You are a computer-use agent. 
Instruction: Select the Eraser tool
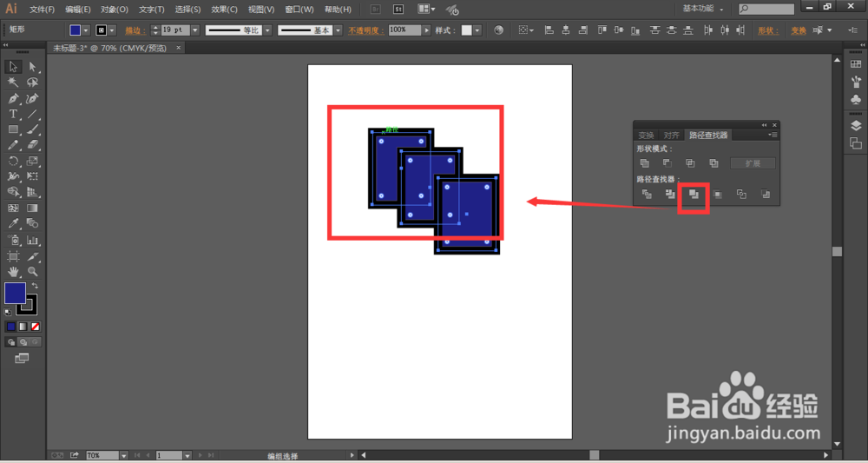33,145
